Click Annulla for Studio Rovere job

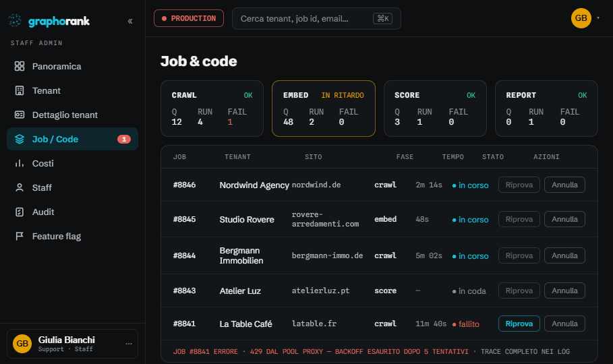[x=564, y=219]
